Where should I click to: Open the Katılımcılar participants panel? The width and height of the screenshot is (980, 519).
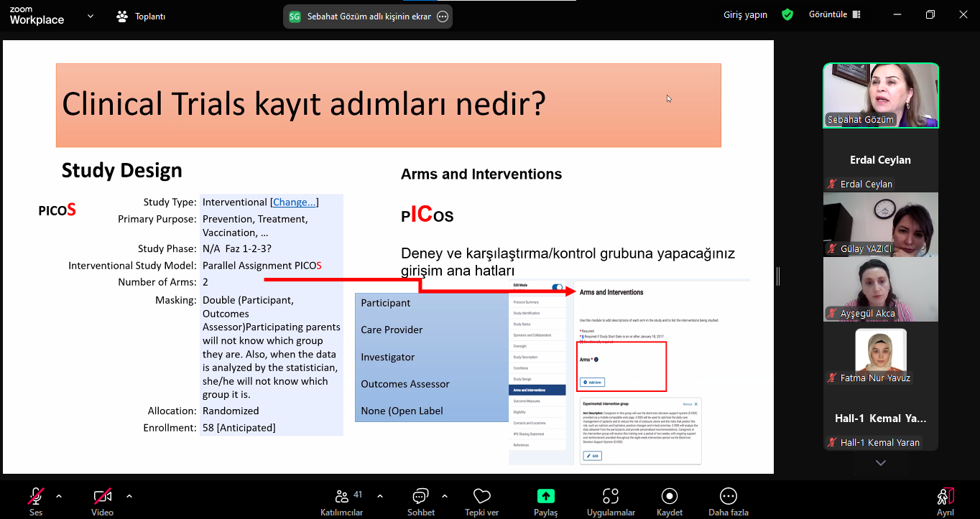click(x=342, y=496)
